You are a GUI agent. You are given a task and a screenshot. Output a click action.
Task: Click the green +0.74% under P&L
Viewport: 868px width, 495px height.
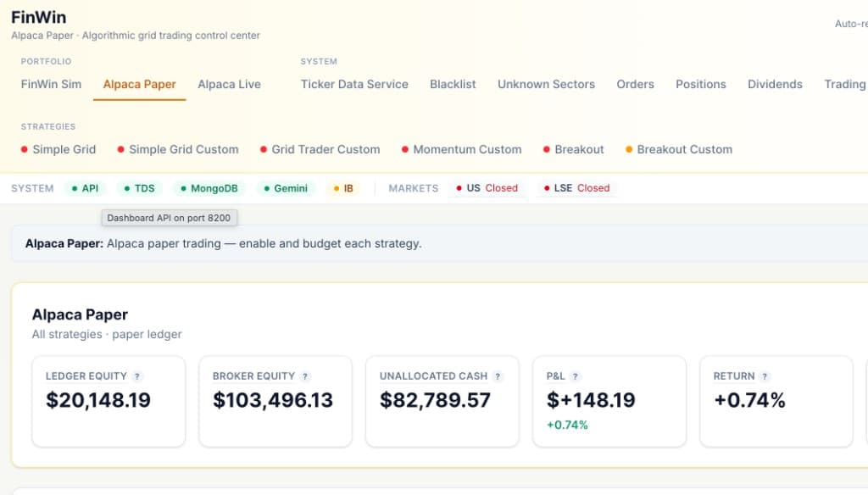click(567, 425)
